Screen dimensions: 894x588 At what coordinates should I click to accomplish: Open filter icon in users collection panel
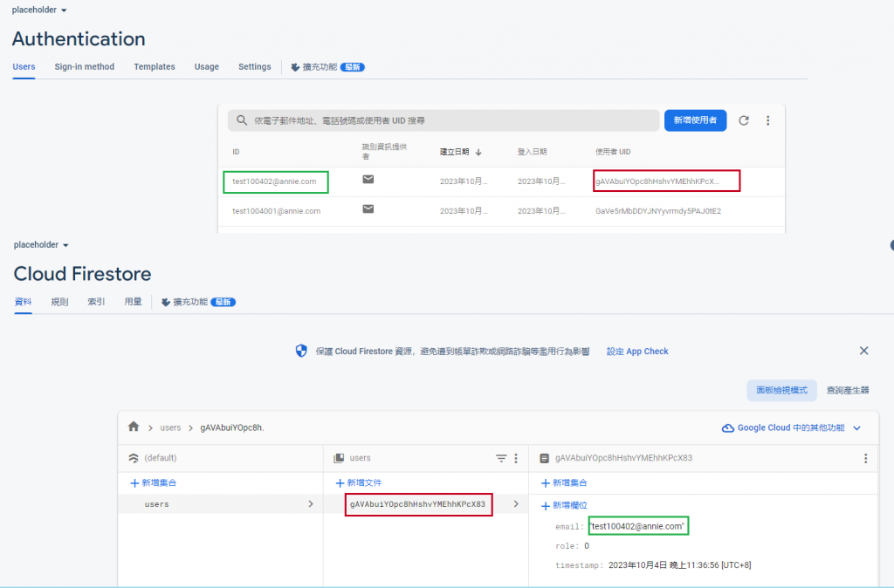click(x=501, y=458)
